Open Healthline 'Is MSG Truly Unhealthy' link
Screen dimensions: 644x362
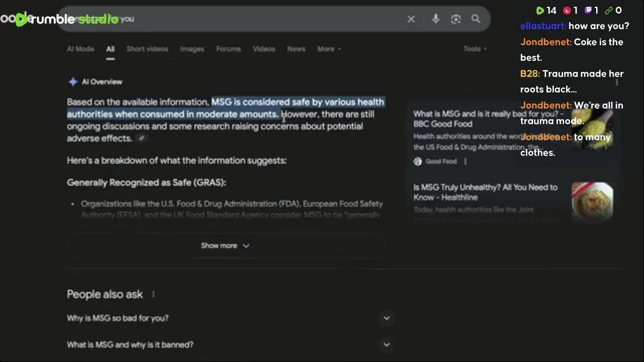pyautogui.click(x=486, y=192)
